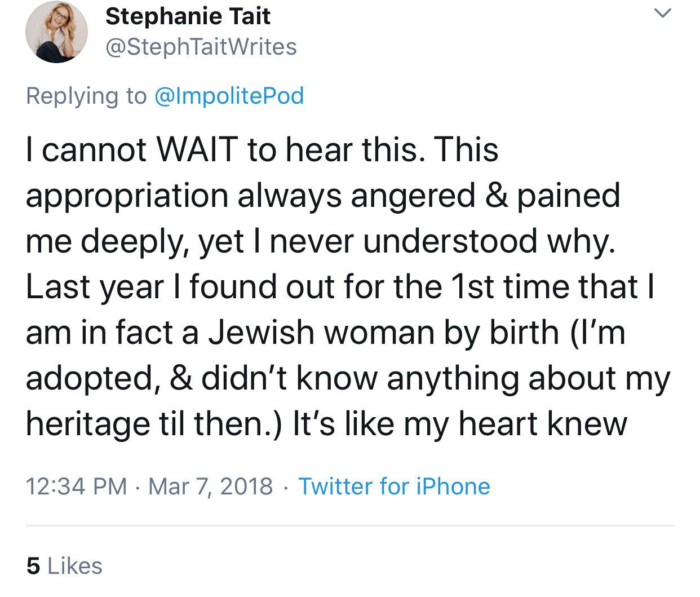Click the 12:34 PM timestamp
The width and height of the screenshot is (700, 597).
[x=77, y=486]
